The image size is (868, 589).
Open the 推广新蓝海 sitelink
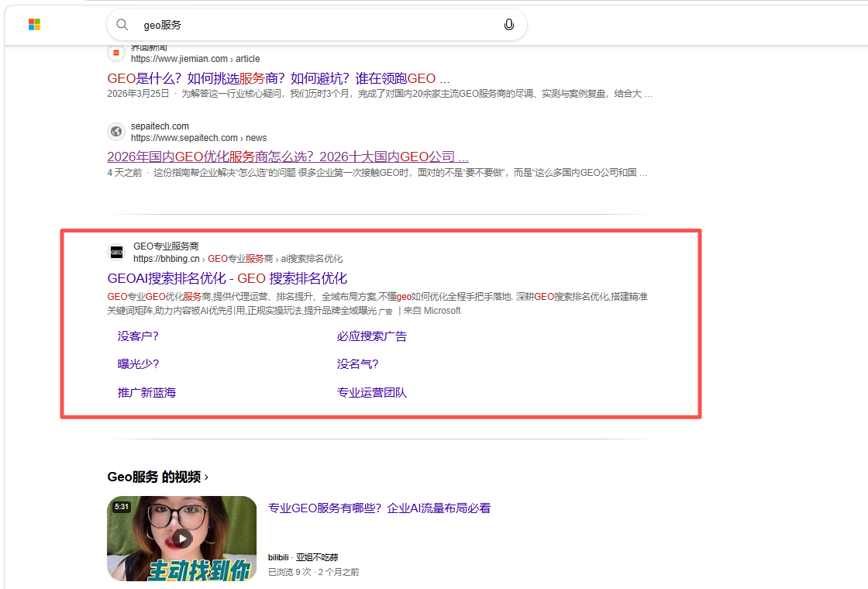pyautogui.click(x=146, y=392)
